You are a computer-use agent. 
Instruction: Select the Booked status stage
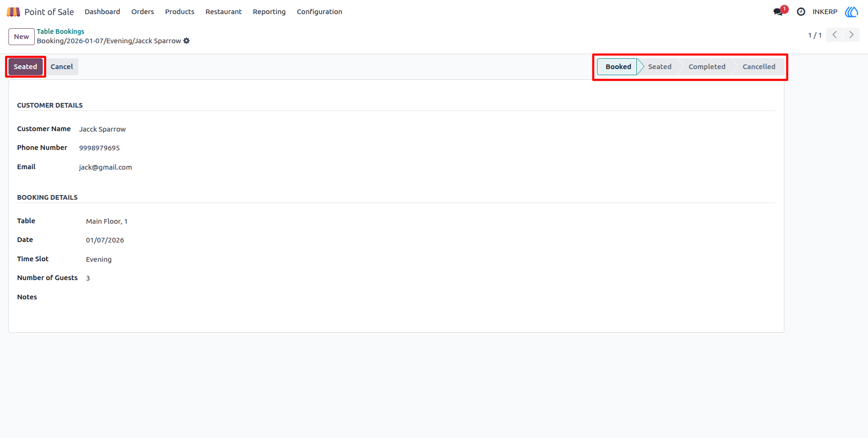point(617,67)
